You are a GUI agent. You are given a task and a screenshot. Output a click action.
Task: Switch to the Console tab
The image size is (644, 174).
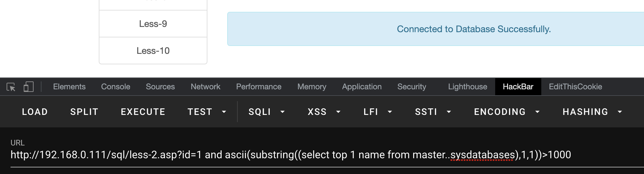(x=116, y=87)
